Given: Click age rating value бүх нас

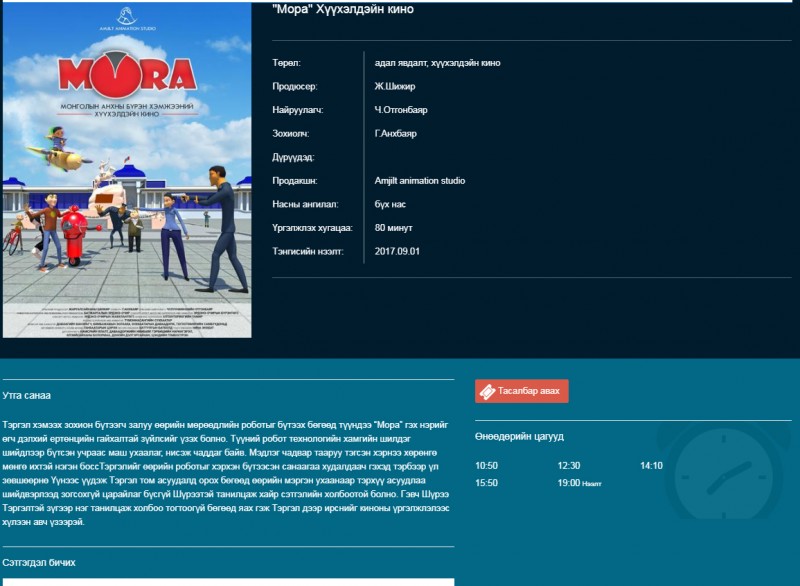Looking at the screenshot, I should click(390, 204).
